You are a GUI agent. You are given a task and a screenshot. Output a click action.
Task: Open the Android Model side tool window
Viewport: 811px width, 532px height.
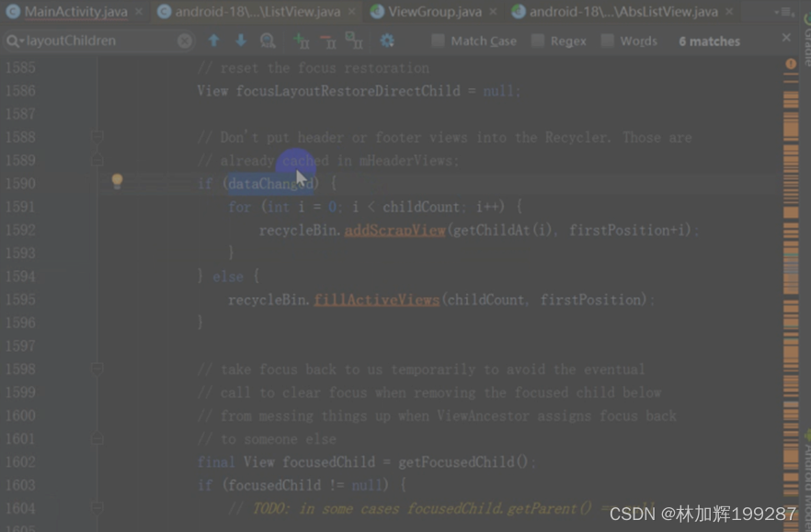806,481
